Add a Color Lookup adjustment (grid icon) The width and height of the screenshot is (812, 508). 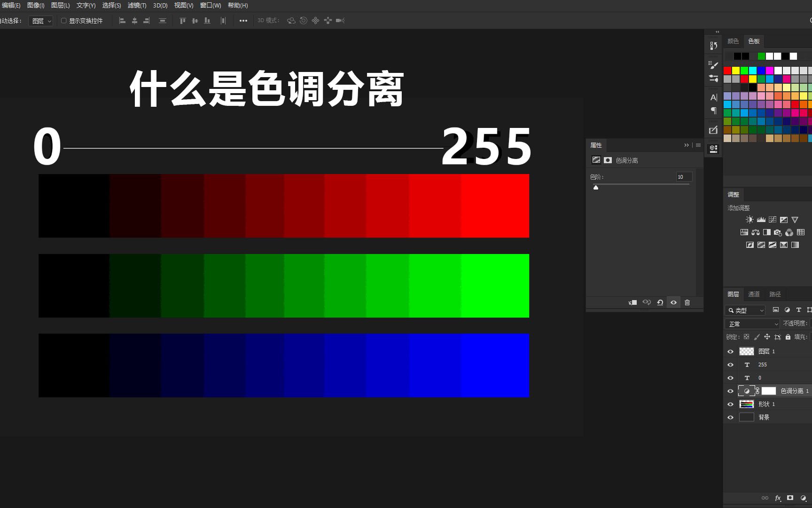tap(801, 232)
